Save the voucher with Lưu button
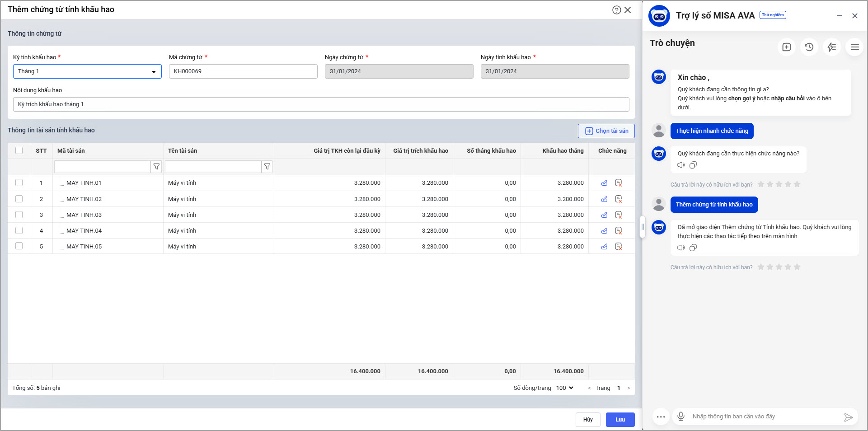The image size is (868, 431). tap(620, 420)
